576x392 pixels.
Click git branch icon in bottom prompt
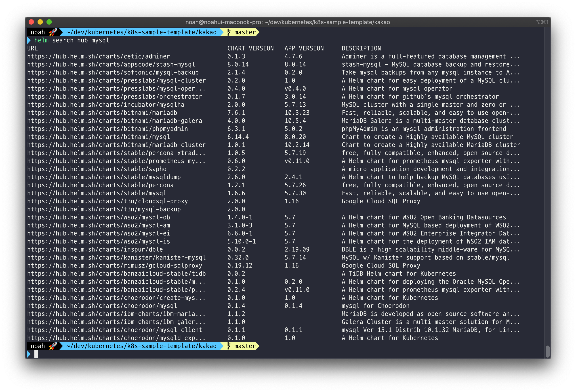(x=229, y=346)
